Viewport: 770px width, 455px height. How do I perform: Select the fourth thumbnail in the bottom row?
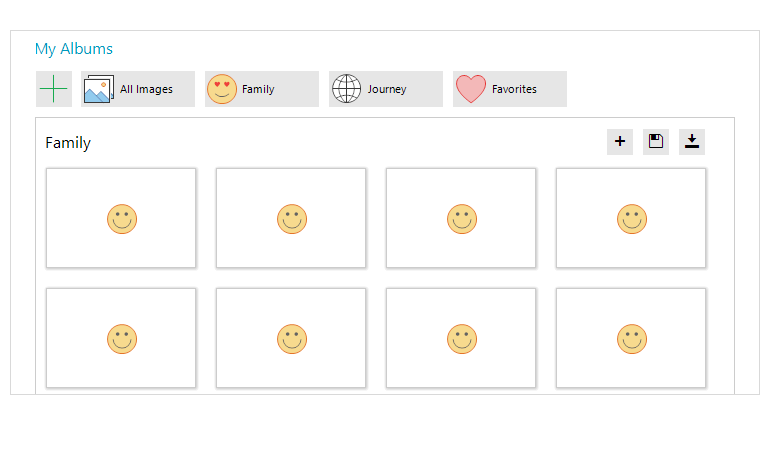click(x=631, y=338)
